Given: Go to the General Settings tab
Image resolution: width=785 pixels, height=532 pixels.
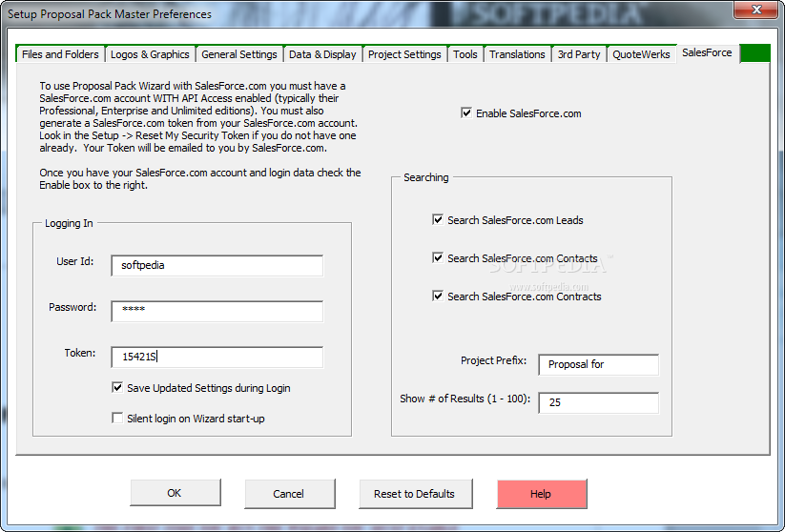Looking at the screenshot, I should click(x=238, y=54).
